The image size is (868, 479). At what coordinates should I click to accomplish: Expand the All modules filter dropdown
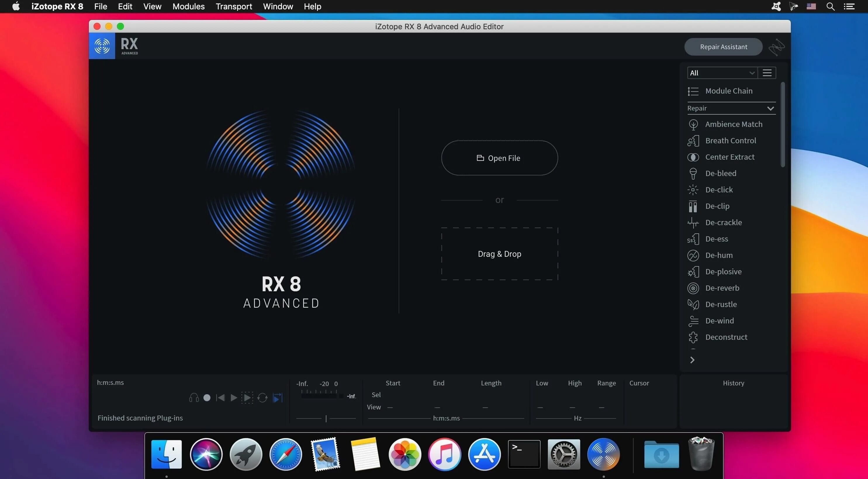pyautogui.click(x=722, y=73)
